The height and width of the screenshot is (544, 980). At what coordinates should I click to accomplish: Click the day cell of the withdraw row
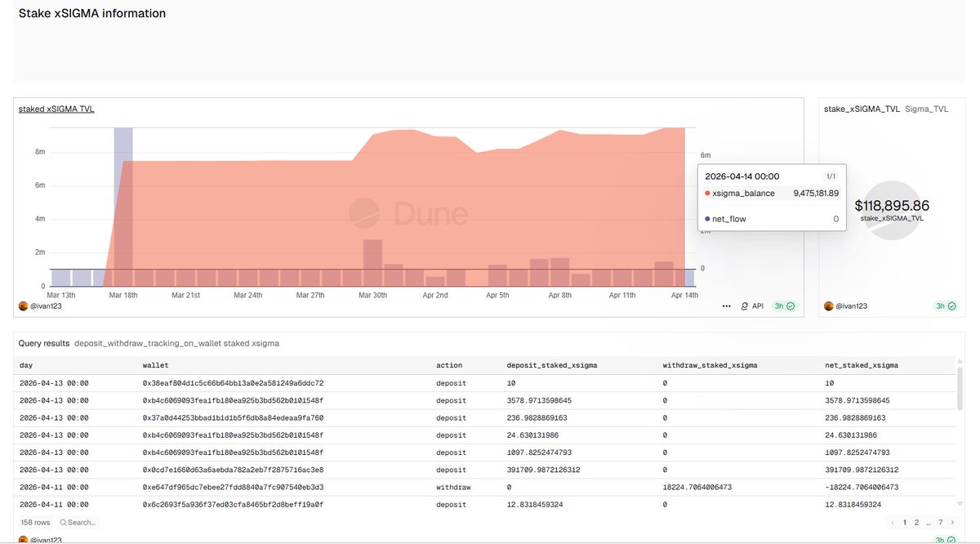click(x=54, y=487)
